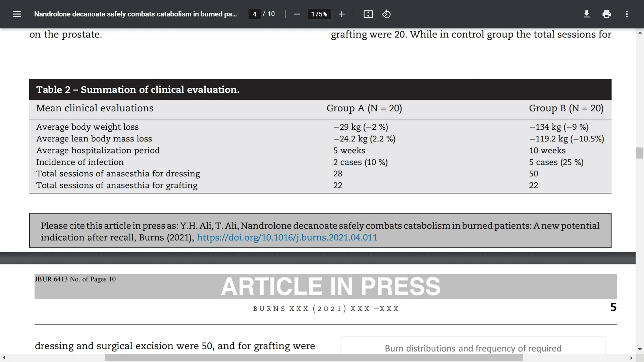The height and width of the screenshot is (362, 644).
Task: Click the 'ARTICLE IN PRESS' banner text
Action: 330,286
